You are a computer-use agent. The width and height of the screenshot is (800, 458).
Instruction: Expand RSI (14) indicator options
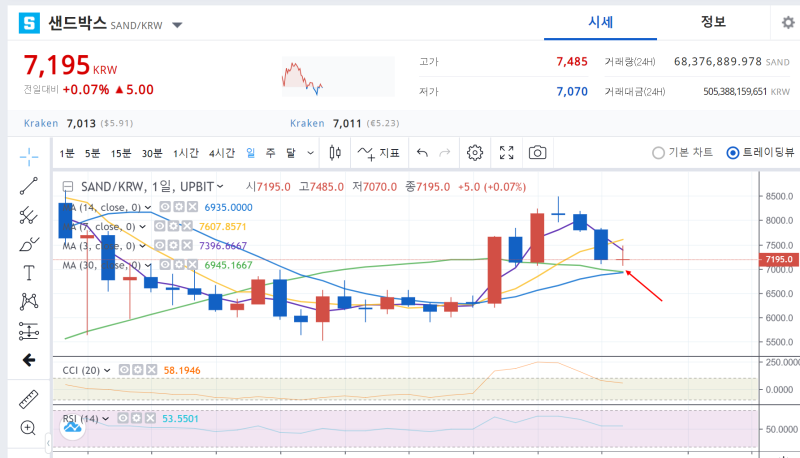[x=106, y=419]
